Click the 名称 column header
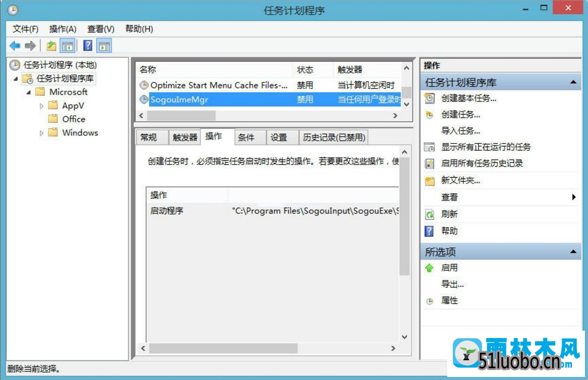This screenshot has width=588, height=380. point(214,70)
